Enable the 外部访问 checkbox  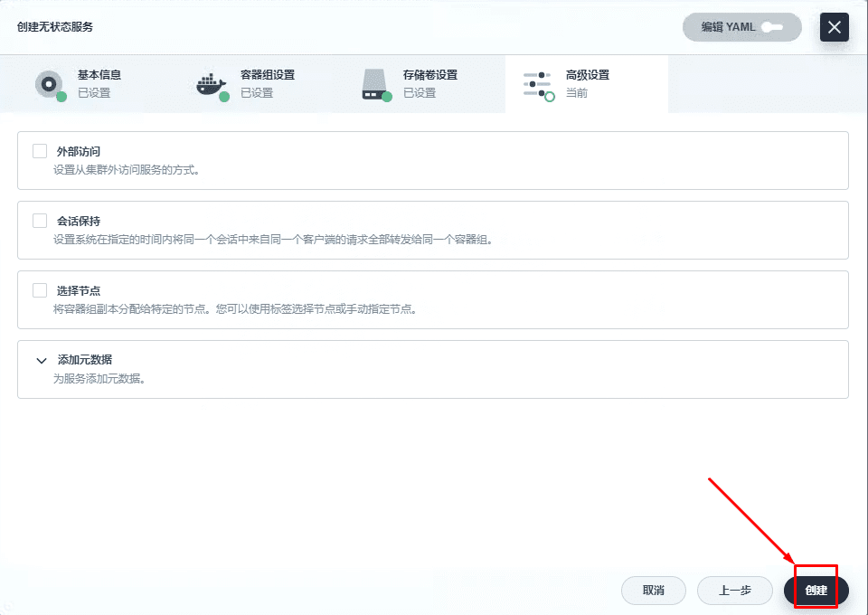click(40, 151)
